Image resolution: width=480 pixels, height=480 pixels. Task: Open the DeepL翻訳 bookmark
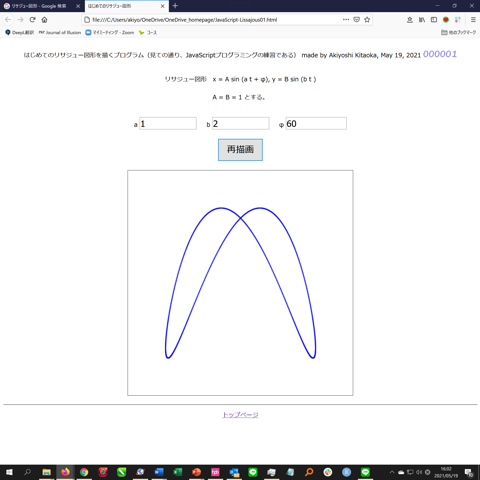pos(20,32)
